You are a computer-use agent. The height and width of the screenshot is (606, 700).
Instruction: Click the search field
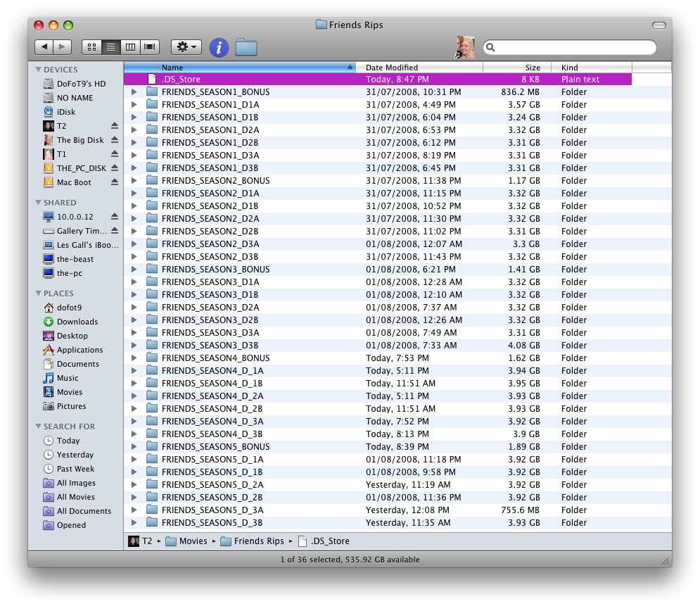(570, 47)
